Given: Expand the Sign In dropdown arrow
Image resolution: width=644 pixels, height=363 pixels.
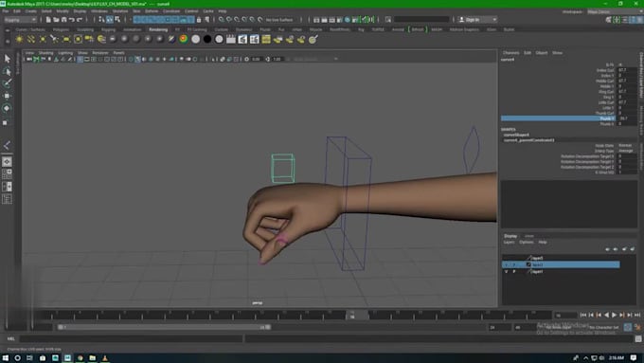Looking at the screenshot, I should [x=494, y=19].
